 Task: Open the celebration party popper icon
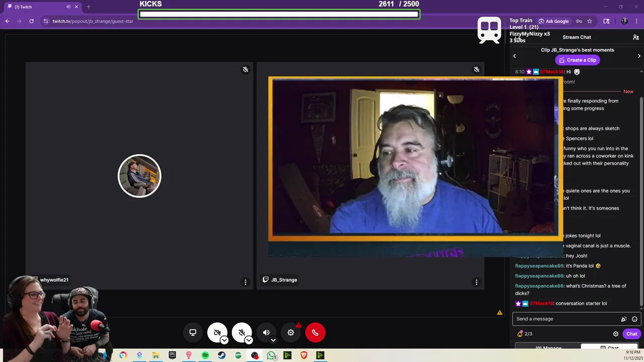coord(624,319)
